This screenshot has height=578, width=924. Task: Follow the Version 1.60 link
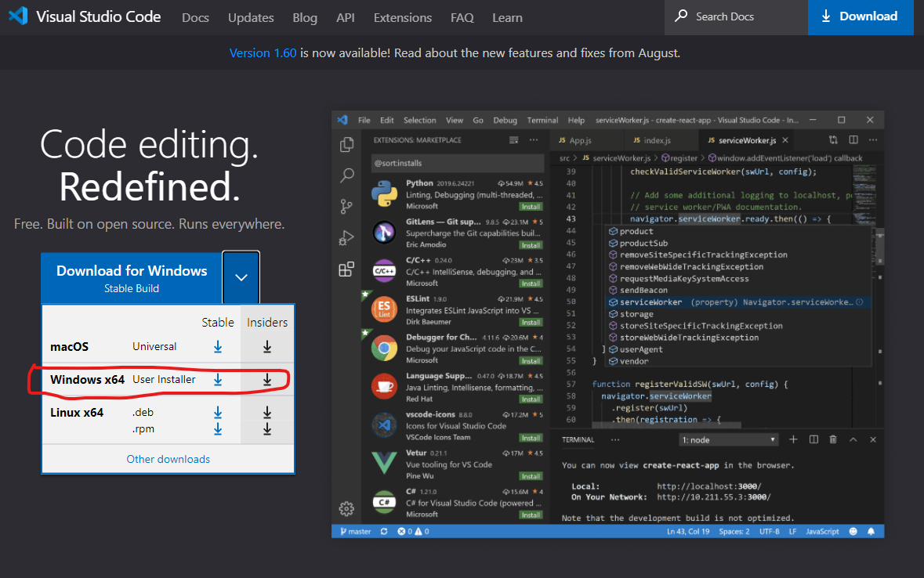click(263, 53)
